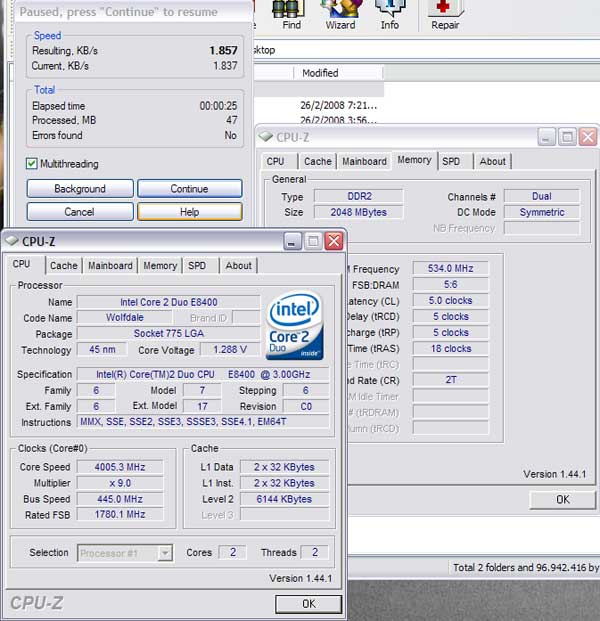
Task: Open Memory tab in front CPU-Z
Action: (x=160, y=266)
